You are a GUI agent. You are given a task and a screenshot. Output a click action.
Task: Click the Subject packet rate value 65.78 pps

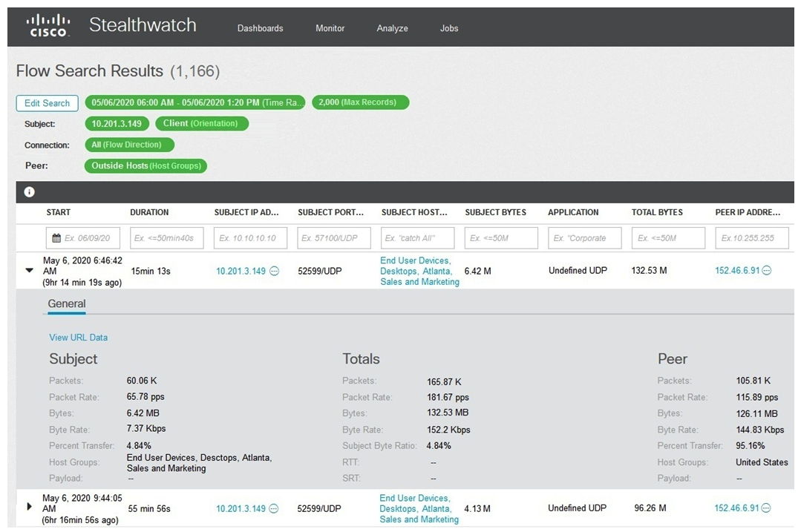coord(146,397)
